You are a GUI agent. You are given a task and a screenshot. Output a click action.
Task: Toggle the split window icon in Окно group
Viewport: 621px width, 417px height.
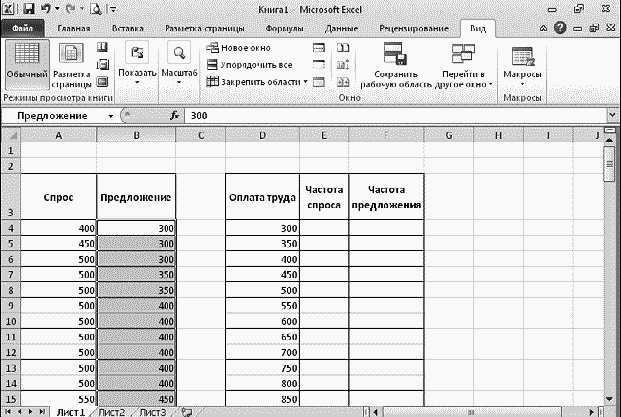click(319, 47)
